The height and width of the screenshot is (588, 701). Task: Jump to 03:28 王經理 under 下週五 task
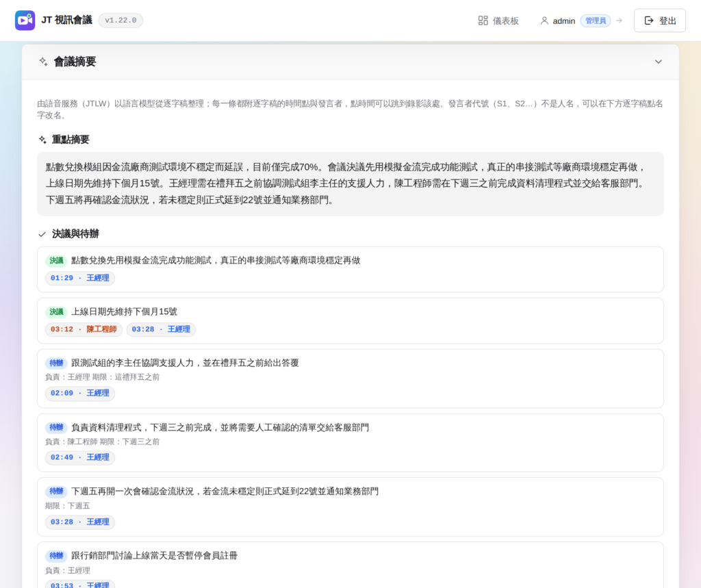(x=80, y=522)
